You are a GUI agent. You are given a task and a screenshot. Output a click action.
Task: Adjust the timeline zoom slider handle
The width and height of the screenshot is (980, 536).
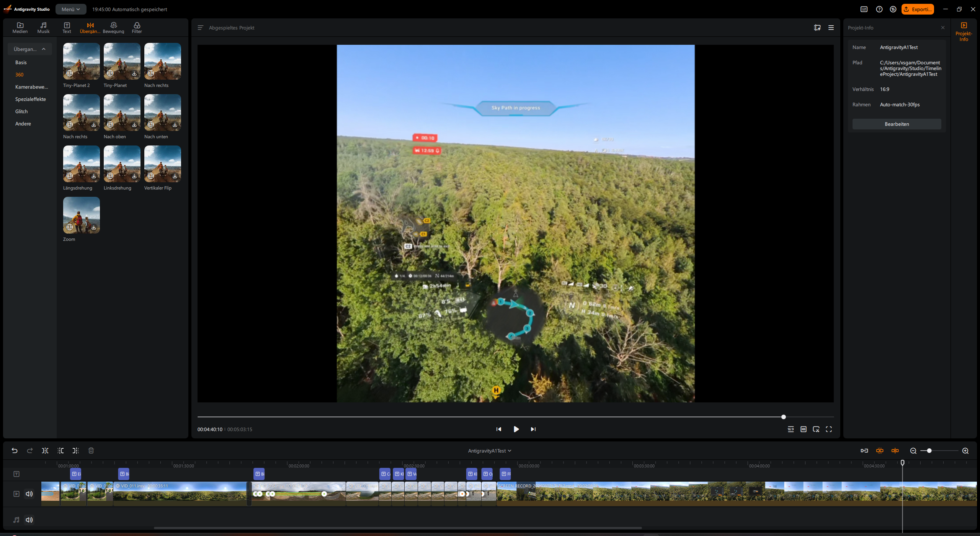coord(929,451)
